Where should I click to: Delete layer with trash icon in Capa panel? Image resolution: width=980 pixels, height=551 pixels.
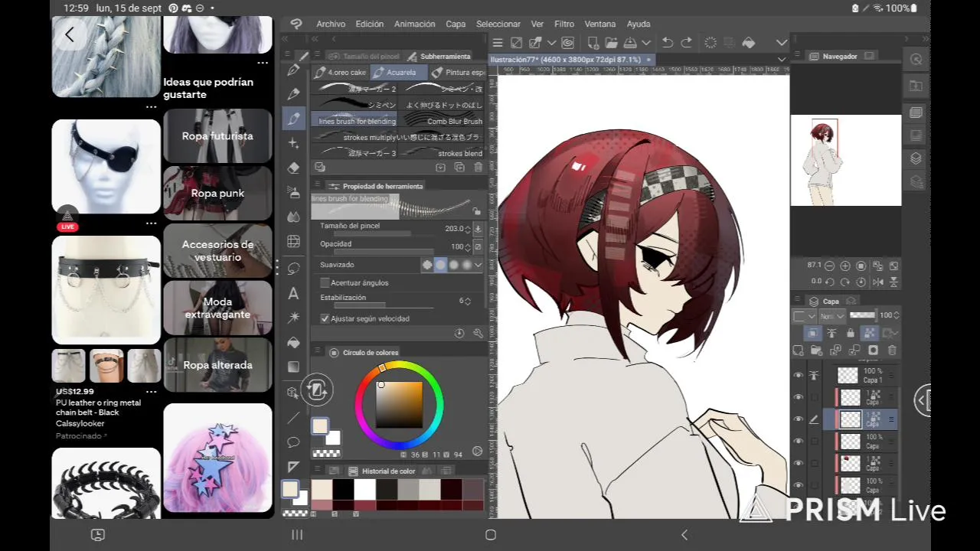click(891, 350)
